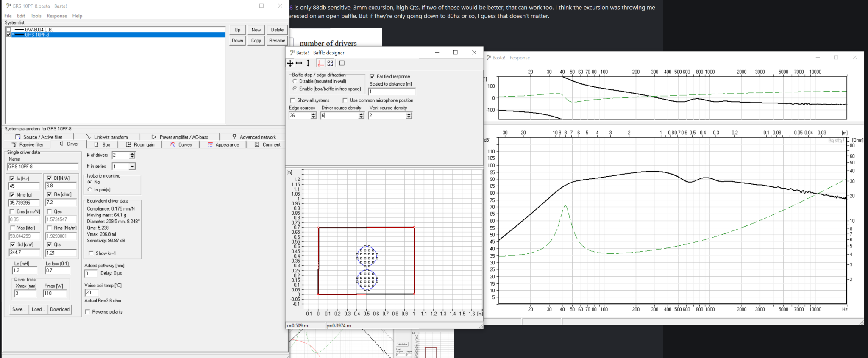868x358 pixels.
Task: Open the Power amplifier / AC-bass tab
Action: click(x=180, y=137)
